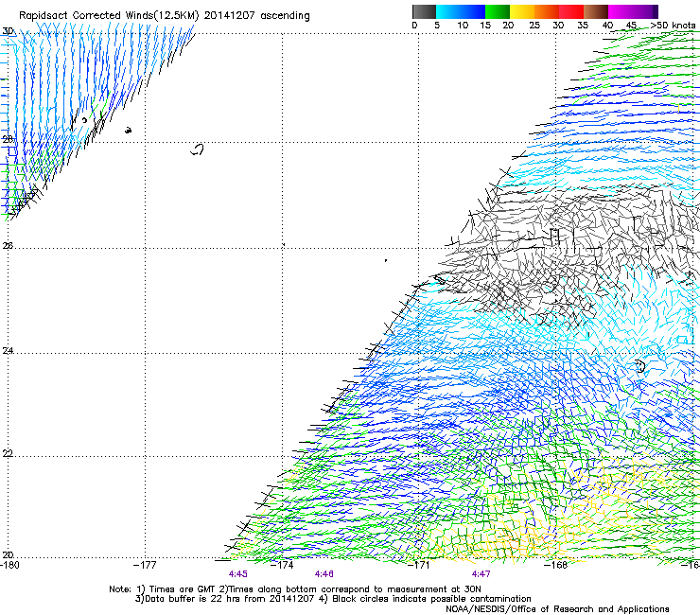Click the black contamination circle near 24N
Viewport: 700px width, 615px height.
pos(640,366)
